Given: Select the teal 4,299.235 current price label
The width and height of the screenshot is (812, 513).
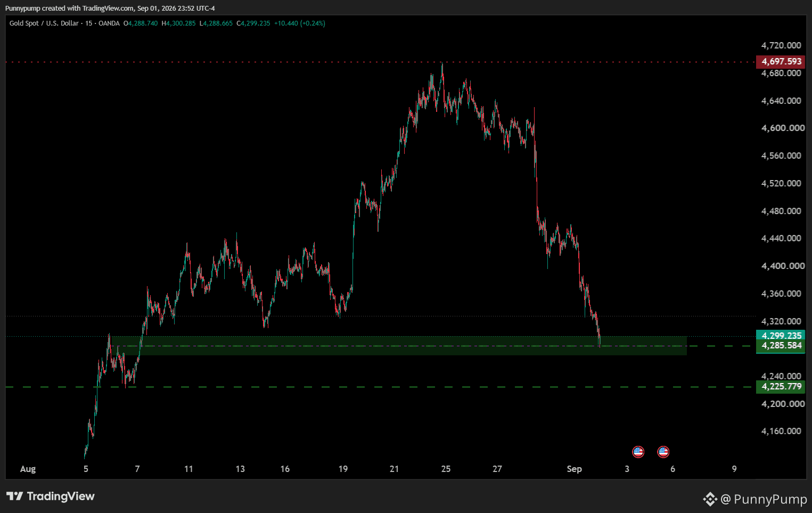Looking at the screenshot, I should click(x=781, y=335).
